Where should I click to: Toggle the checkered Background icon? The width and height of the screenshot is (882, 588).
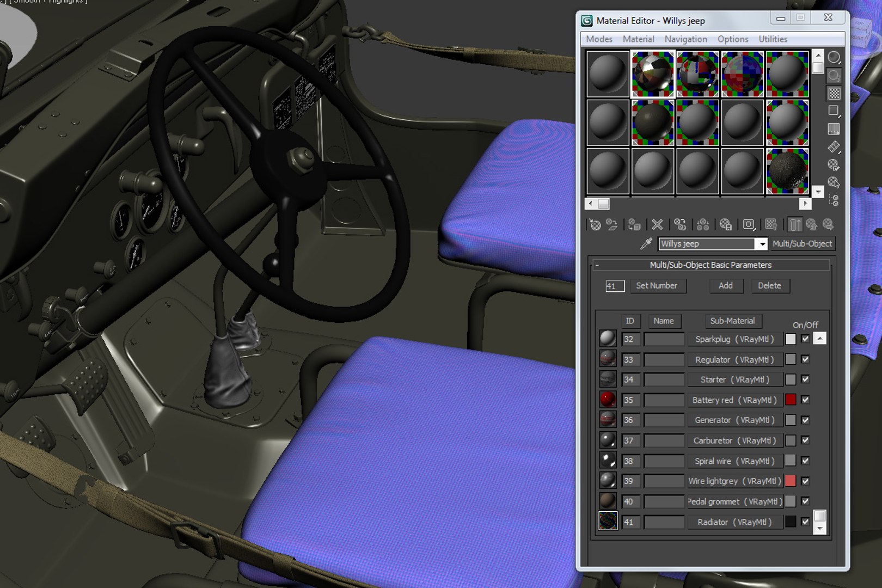pyautogui.click(x=834, y=93)
